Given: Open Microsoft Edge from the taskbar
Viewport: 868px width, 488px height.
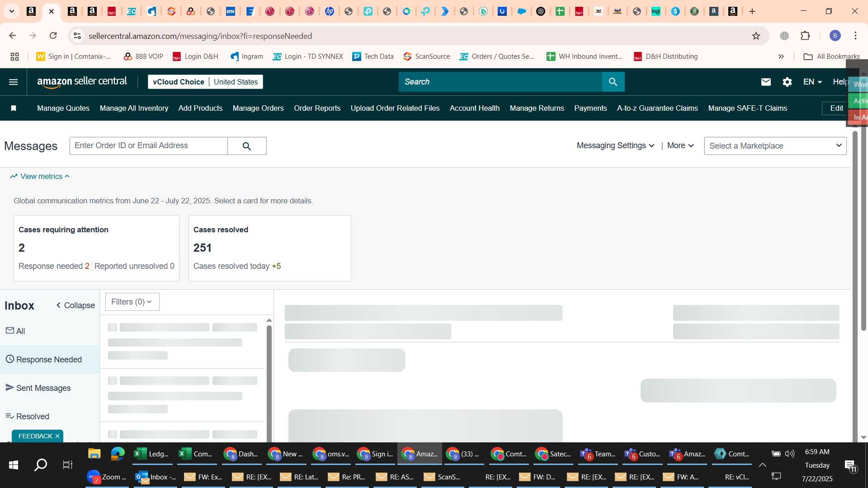Looking at the screenshot, I should (x=118, y=454).
